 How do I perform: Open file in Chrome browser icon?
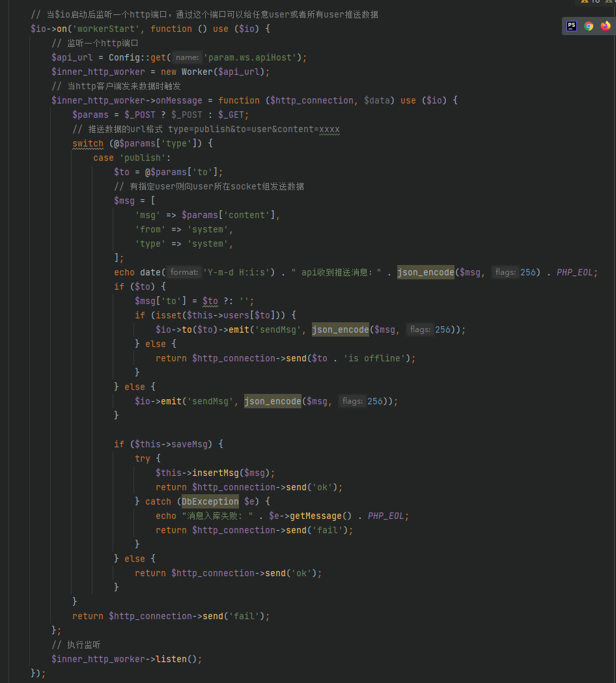(x=589, y=26)
